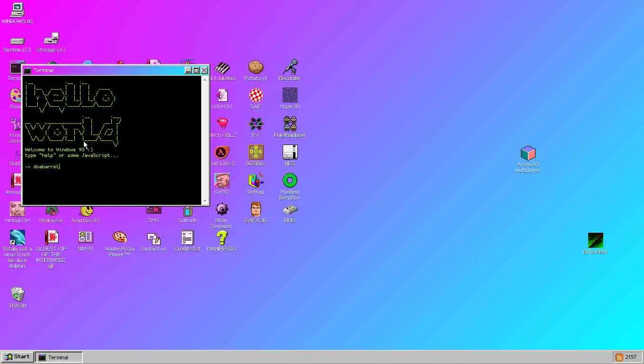The width and height of the screenshot is (644, 364).
Task: Open the Storage (A:) floppy drive icon
Action: point(51,39)
